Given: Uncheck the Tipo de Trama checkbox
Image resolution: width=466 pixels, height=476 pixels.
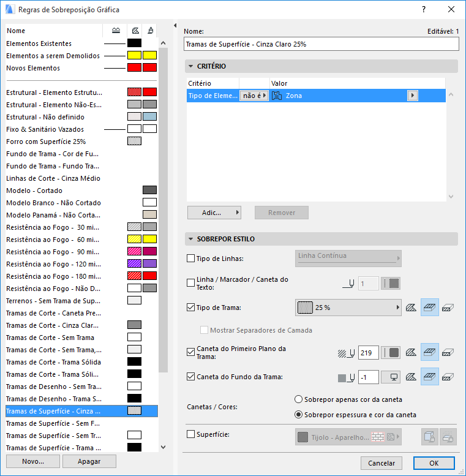Looking at the screenshot, I should 190,307.
